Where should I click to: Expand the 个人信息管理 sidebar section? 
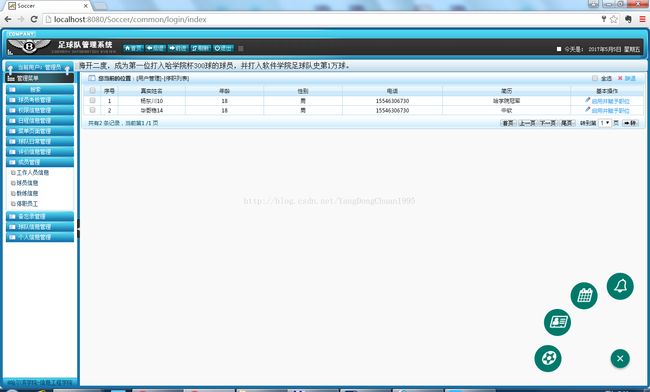pos(40,237)
